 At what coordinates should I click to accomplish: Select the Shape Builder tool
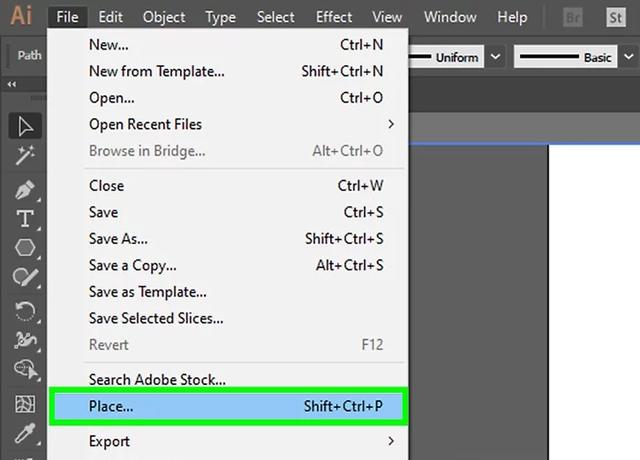[x=25, y=370]
